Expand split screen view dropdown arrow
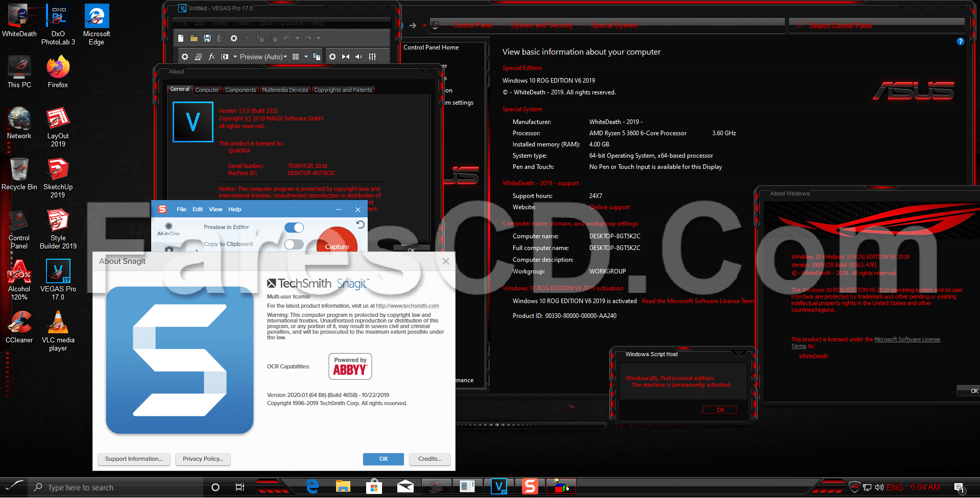 pyautogui.click(x=235, y=57)
